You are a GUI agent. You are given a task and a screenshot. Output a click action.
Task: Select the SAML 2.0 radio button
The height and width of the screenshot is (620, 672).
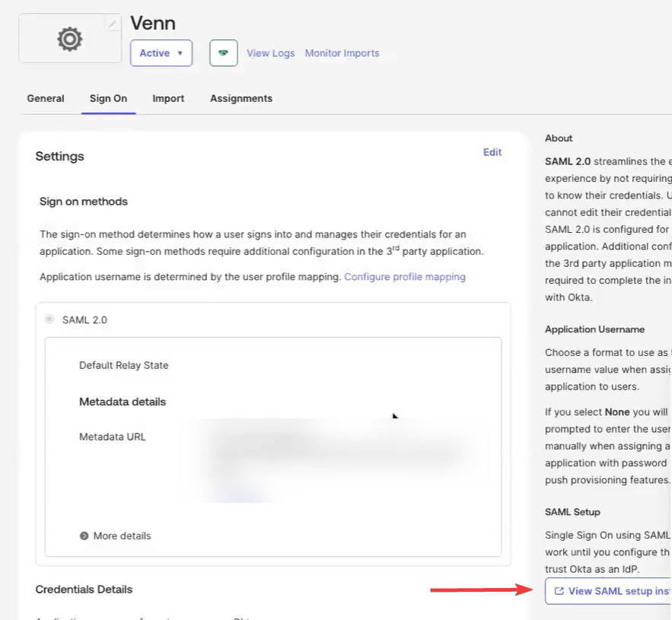point(48,320)
